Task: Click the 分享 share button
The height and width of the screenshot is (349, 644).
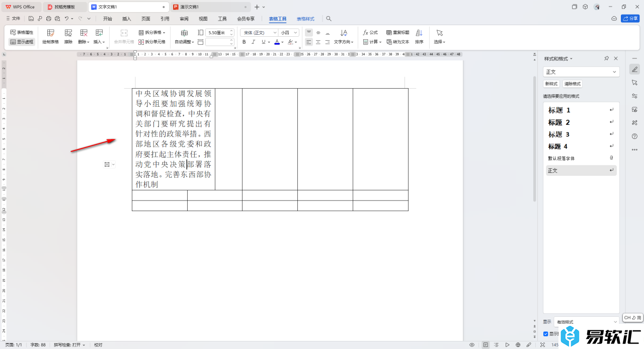Action: (x=630, y=19)
